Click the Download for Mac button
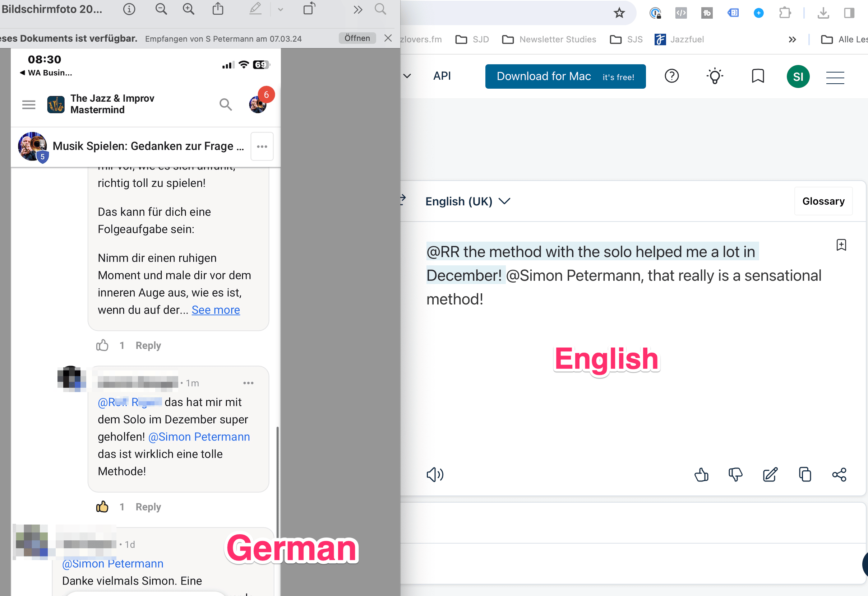Image resolution: width=868 pixels, height=596 pixels. pos(565,76)
